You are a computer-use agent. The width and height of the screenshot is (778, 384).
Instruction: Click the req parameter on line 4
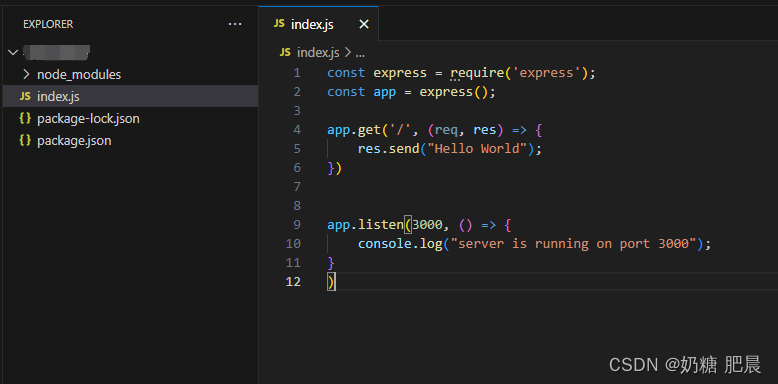[x=446, y=130]
